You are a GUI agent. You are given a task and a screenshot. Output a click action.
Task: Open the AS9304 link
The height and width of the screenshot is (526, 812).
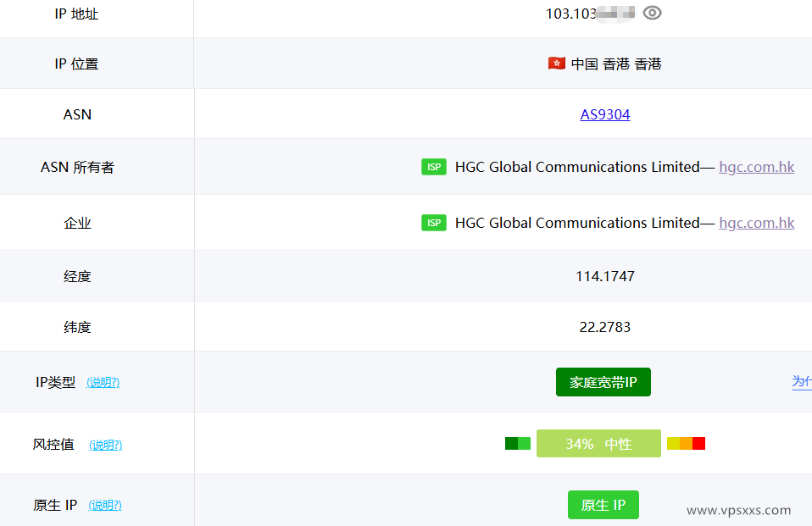coord(604,114)
